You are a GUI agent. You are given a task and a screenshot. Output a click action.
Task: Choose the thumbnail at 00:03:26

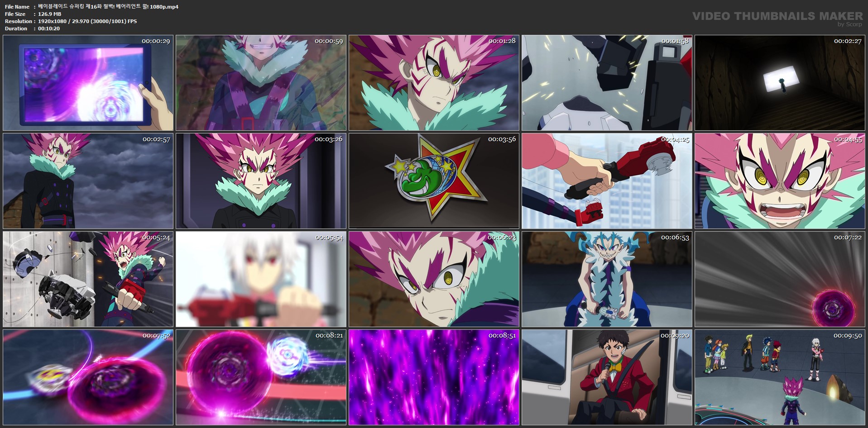click(261, 181)
